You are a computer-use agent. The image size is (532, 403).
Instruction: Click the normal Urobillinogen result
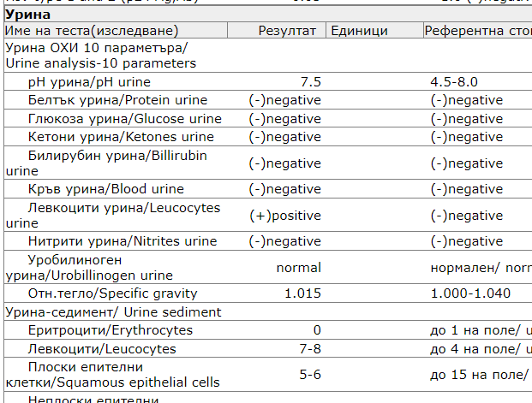299,268
